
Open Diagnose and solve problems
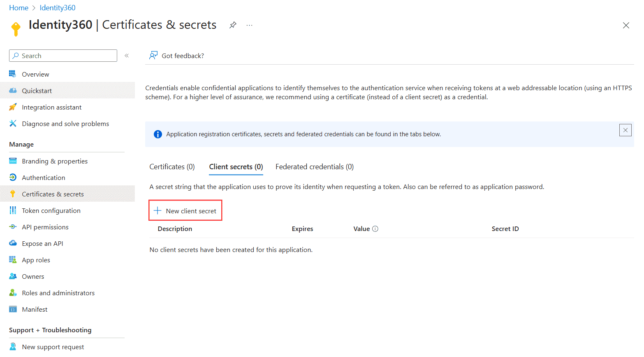click(x=65, y=124)
